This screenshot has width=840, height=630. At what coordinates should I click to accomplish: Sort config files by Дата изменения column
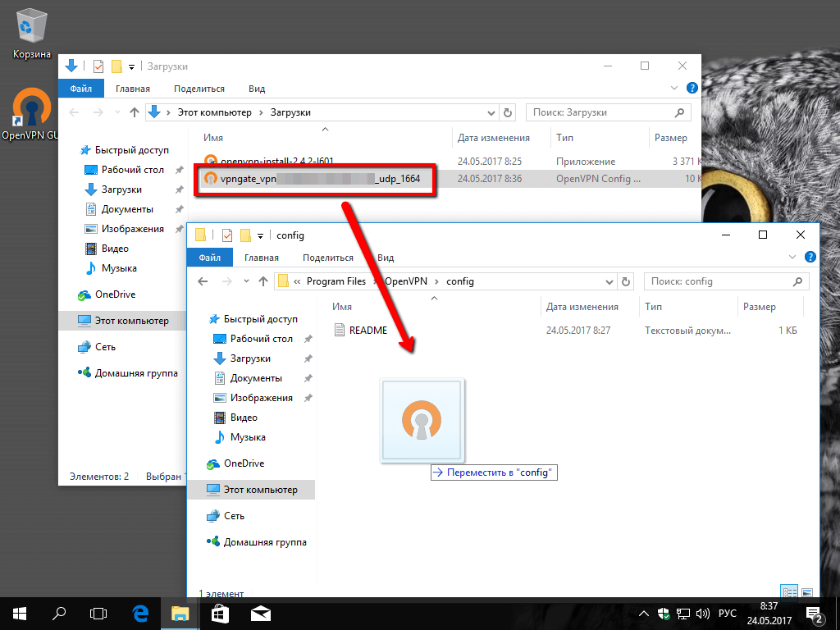pos(582,307)
